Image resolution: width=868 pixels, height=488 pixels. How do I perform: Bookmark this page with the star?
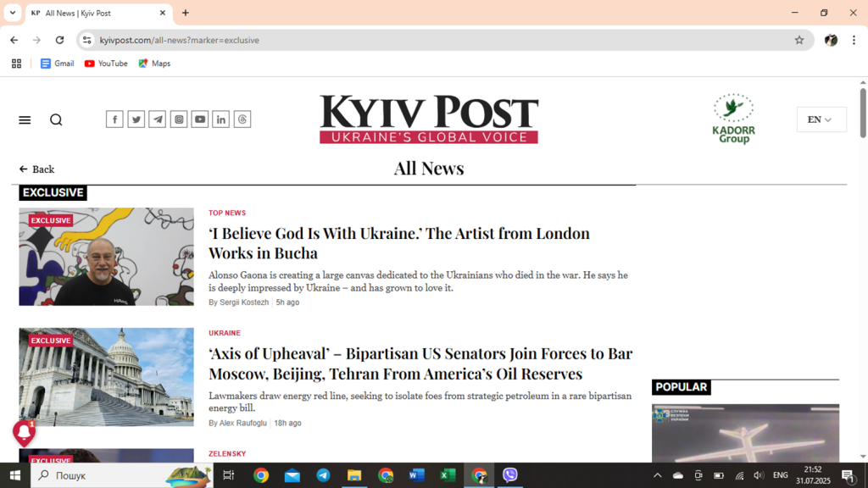pos(799,40)
